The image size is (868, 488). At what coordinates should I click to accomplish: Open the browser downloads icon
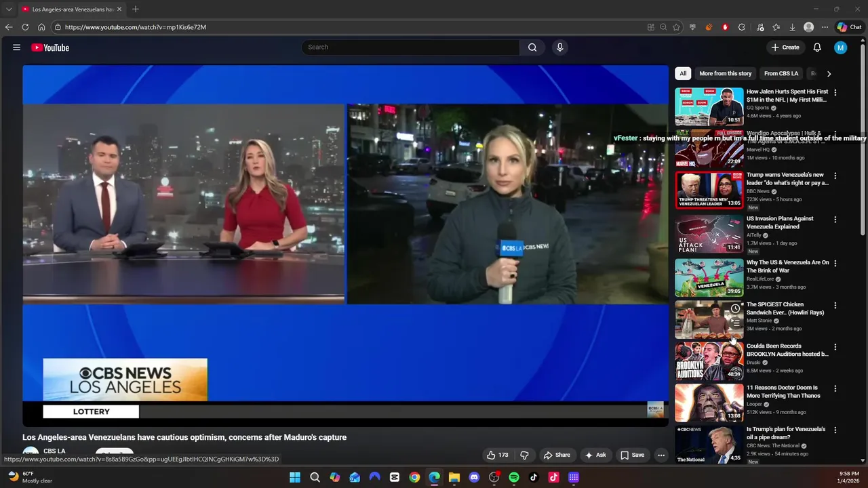pyautogui.click(x=792, y=27)
